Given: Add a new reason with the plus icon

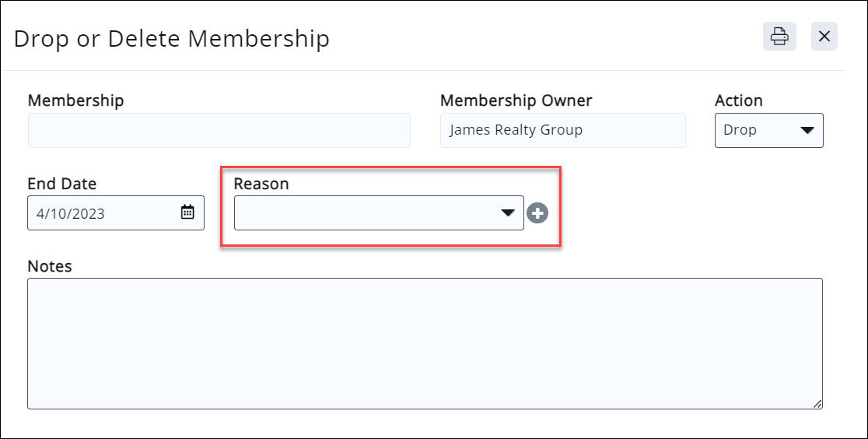Looking at the screenshot, I should click(537, 213).
